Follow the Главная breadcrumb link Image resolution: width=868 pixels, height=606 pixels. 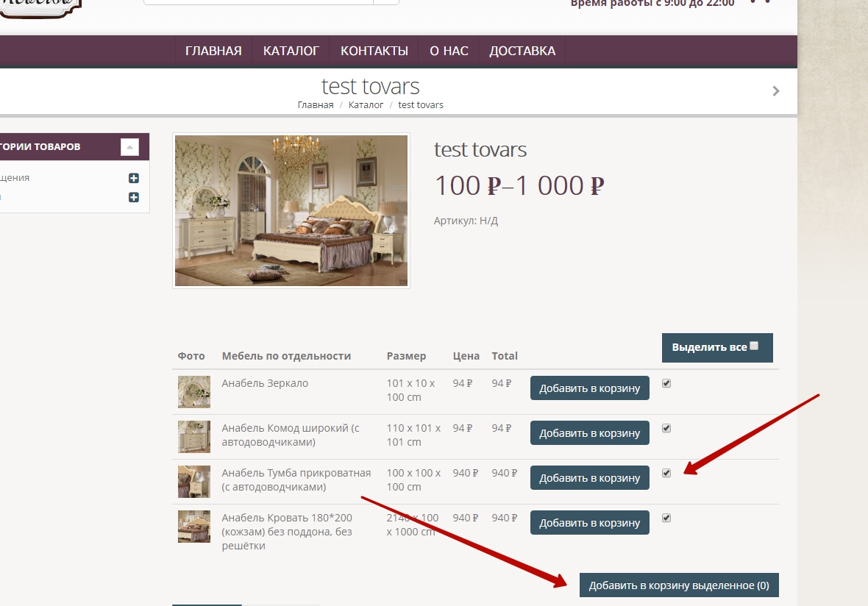[315, 105]
